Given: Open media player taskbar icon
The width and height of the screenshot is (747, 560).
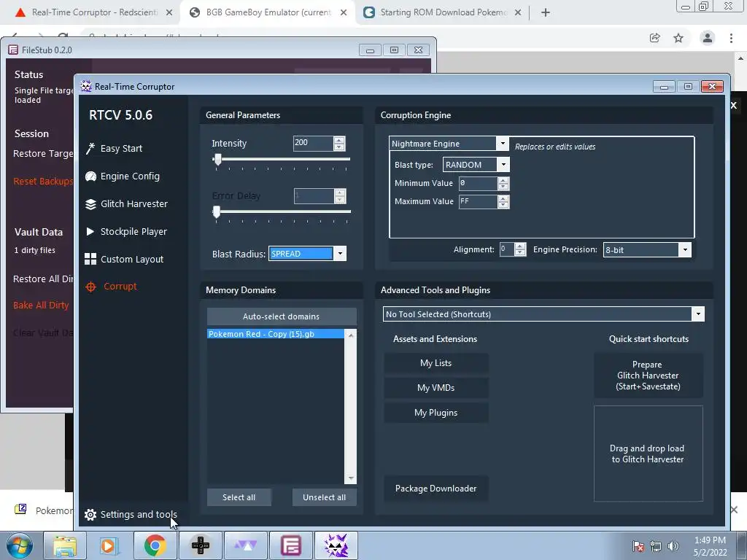Looking at the screenshot, I should (x=109, y=545).
